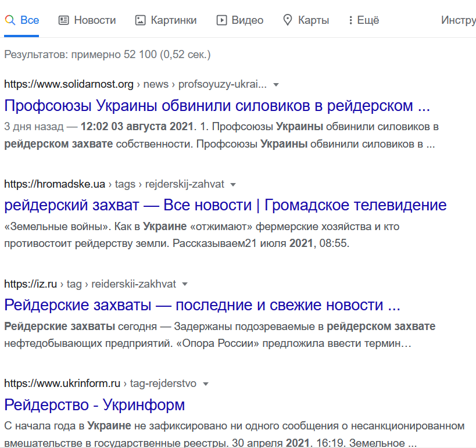Select the Все search tab
This screenshot has width=476, height=448.
[22, 20]
